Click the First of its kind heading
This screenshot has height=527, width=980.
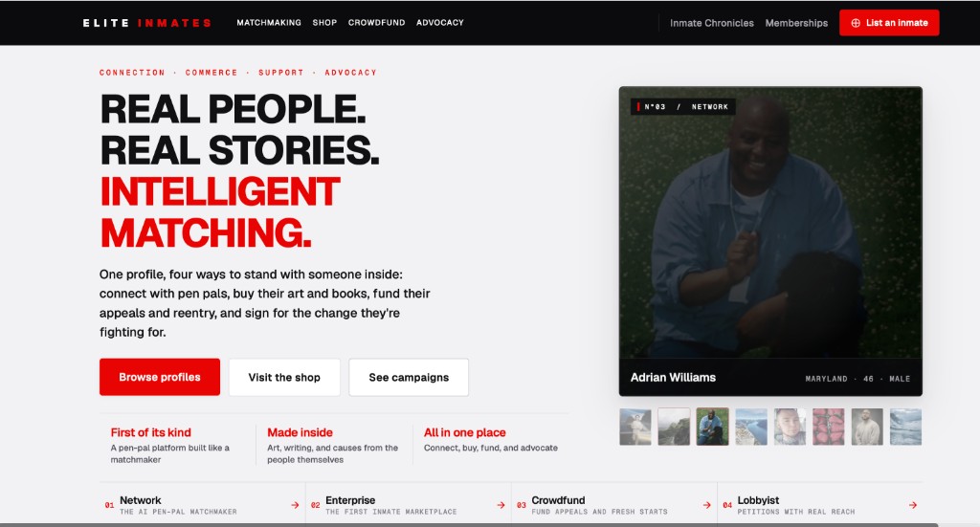(x=150, y=432)
